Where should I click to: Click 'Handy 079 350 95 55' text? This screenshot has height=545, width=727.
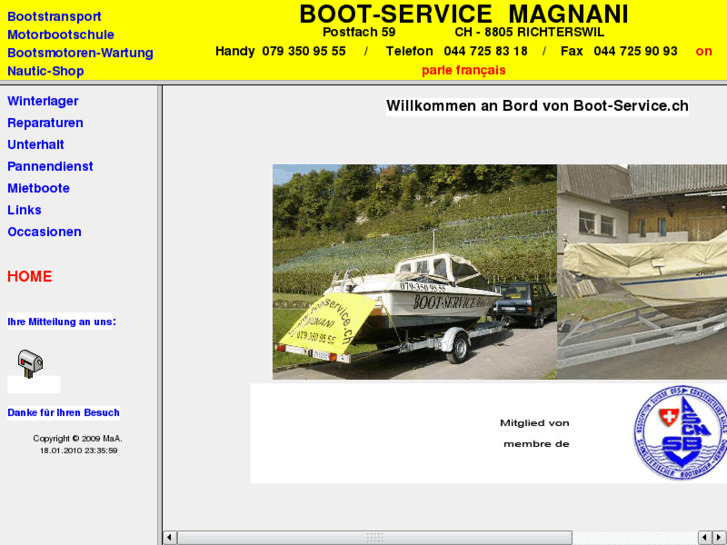[281, 51]
